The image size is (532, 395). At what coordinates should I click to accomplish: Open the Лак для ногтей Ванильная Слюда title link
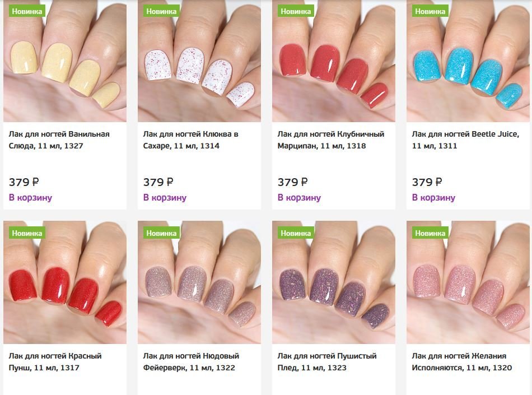(59, 140)
